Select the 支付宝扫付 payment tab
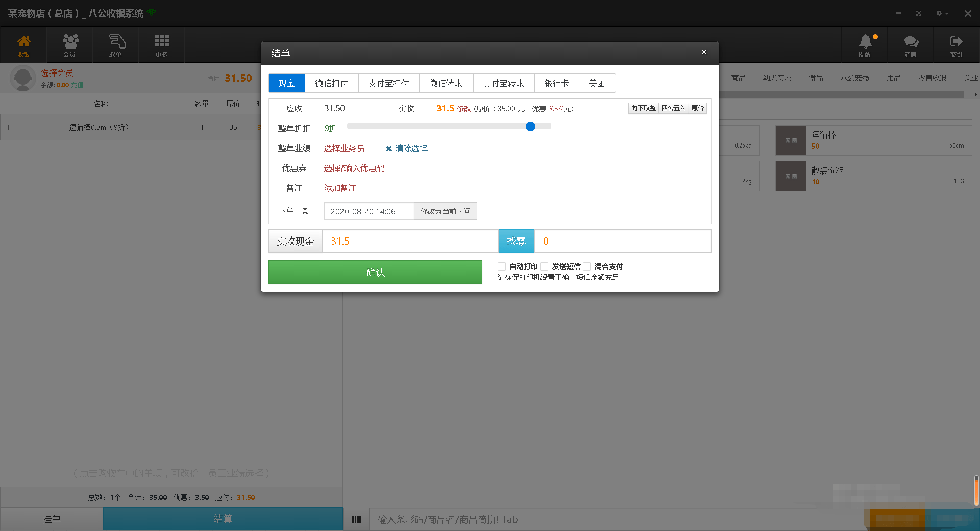 click(388, 83)
